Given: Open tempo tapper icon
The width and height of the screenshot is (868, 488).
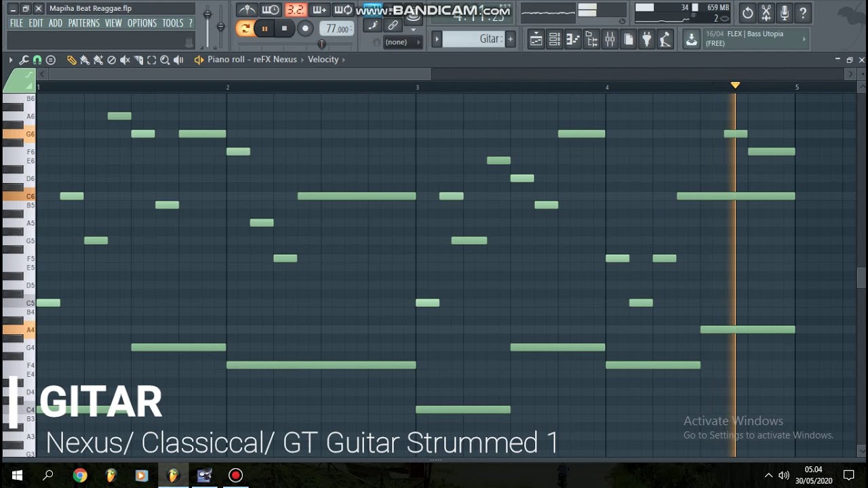Looking at the screenshot, I should point(665,39).
